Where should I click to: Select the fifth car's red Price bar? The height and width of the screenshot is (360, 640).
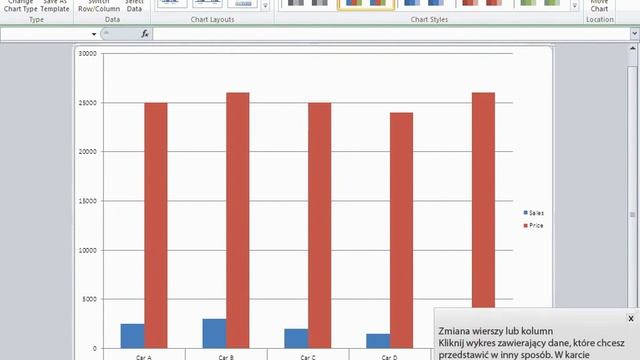pyautogui.click(x=483, y=200)
